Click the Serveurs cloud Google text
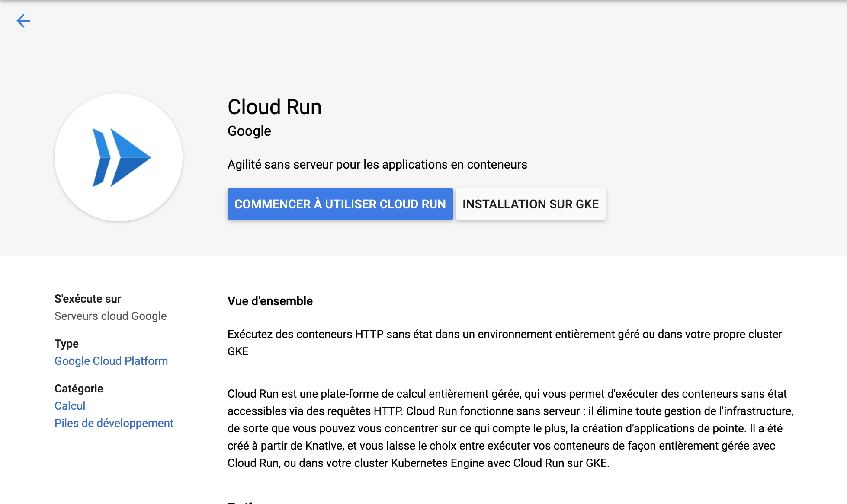This screenshot has width=847, height=504. [110, 316]
